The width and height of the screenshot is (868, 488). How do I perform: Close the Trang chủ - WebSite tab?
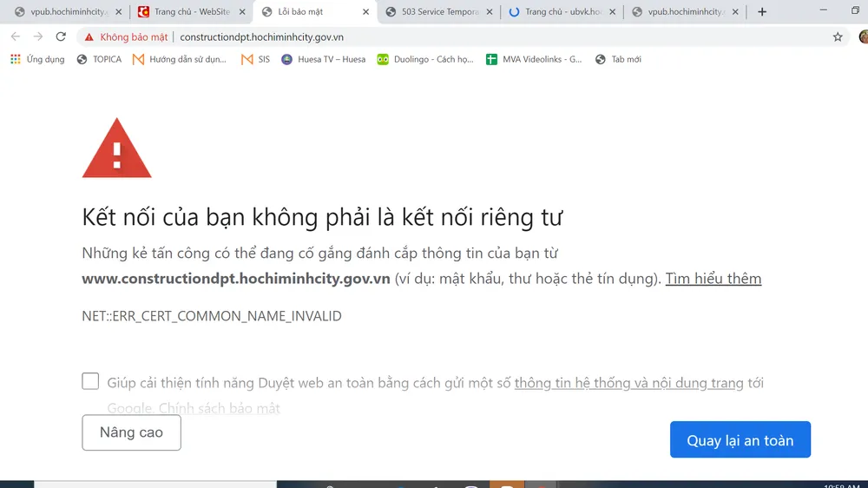pos(242,11)
